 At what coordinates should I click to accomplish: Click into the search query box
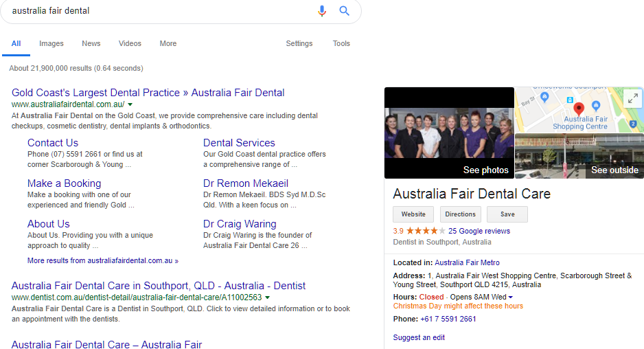[x=158, y=11]
